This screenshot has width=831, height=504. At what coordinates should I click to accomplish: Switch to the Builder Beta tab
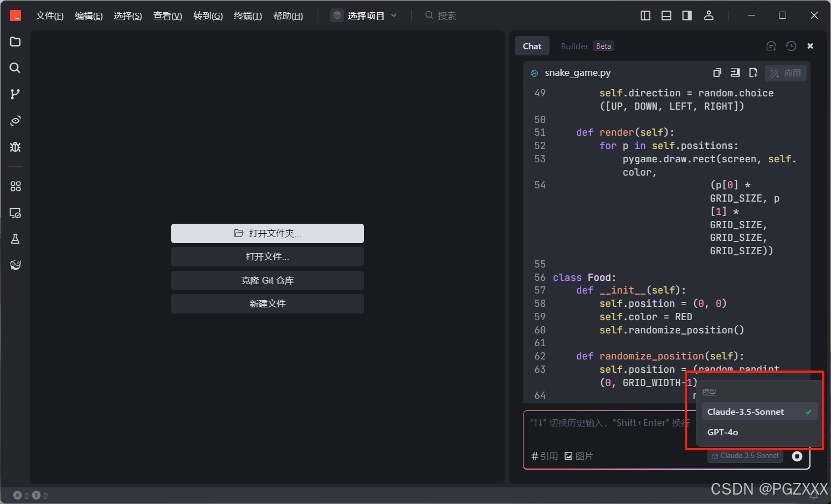coord(587,46)
